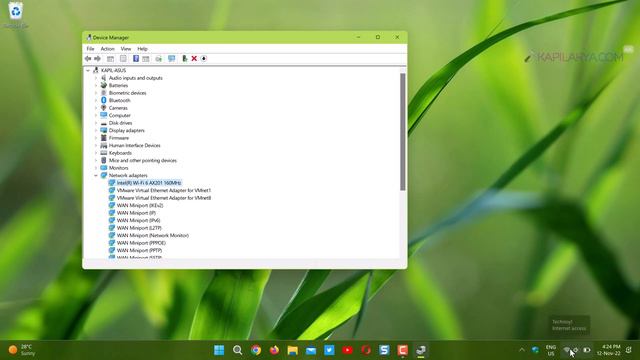This screenshot has width=640, height=360.
Task: Click the Disable device down-arrow toolbar icon
Action: [x=204, y=59]
